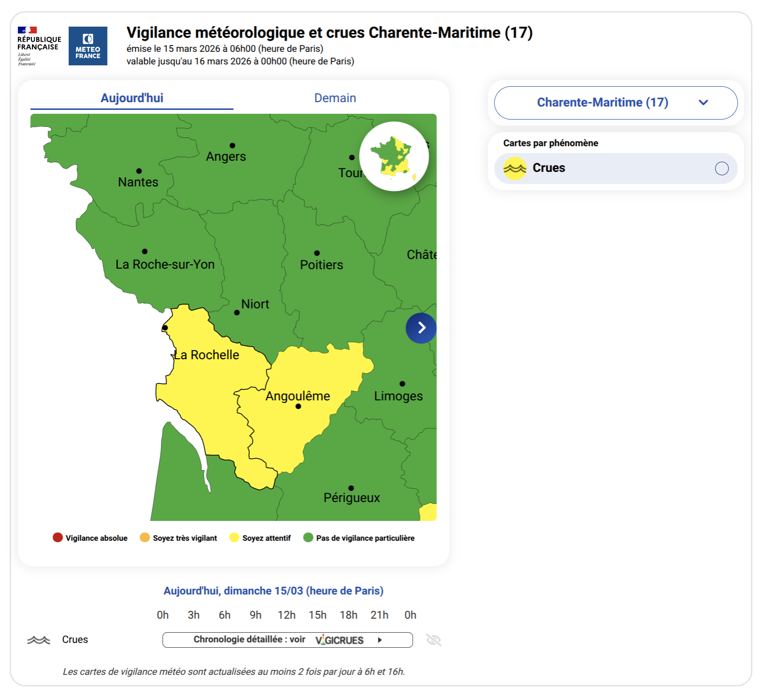
Task: Open Chronologie détaillée via VIGICRUES
Action: click(x=287, y=639)
